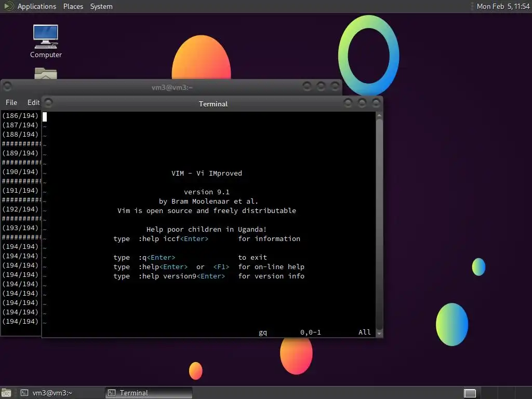
Task: Minimize the vm3@vm3:~ window
Action: (307, 86)
